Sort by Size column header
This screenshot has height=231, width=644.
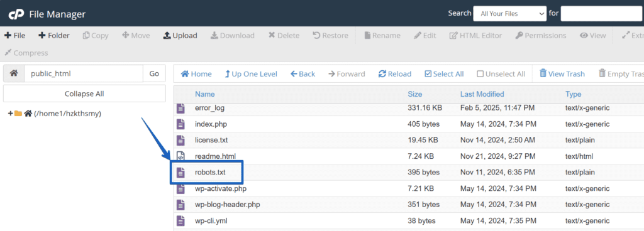pyautogui.click(x=415, y=94)
